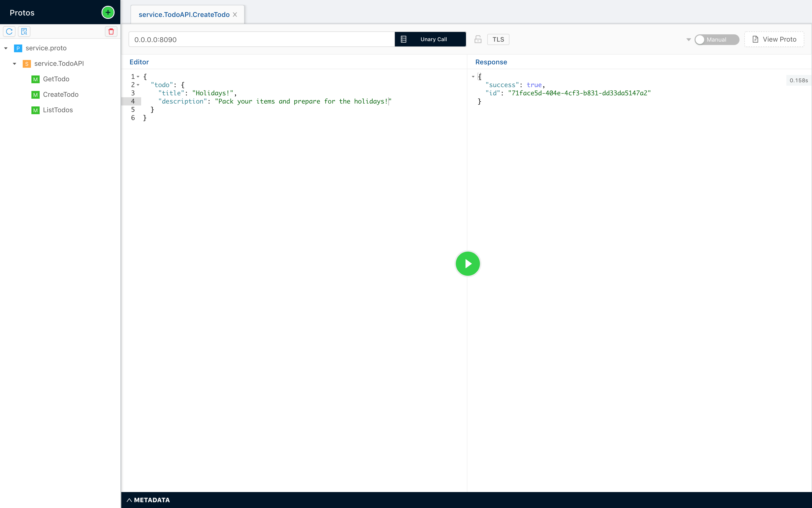Click the id UUID value in response
Screen dimensions: 812x508
[579, 93]
